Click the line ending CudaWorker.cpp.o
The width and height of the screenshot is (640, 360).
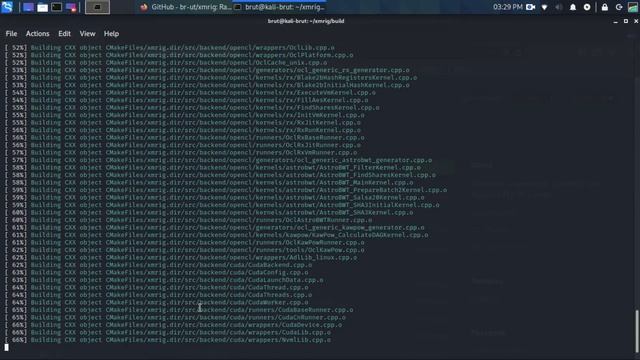[x=156, y=302]
